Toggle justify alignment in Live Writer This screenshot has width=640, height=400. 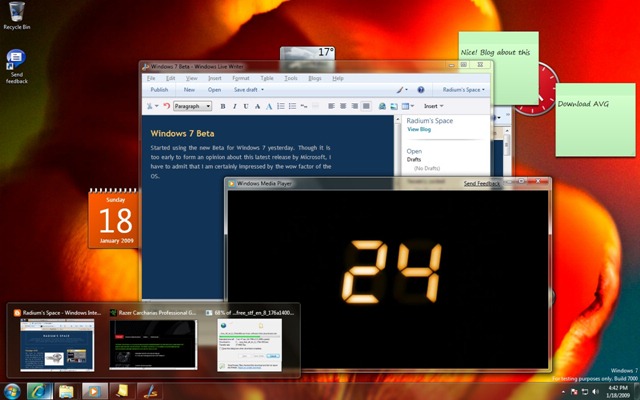[366, 106]
